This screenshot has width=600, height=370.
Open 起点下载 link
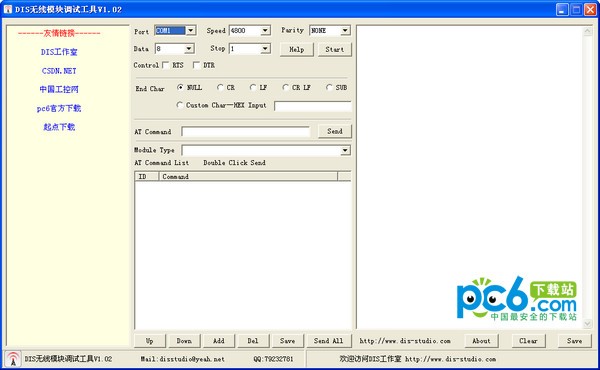coord(59,127)
